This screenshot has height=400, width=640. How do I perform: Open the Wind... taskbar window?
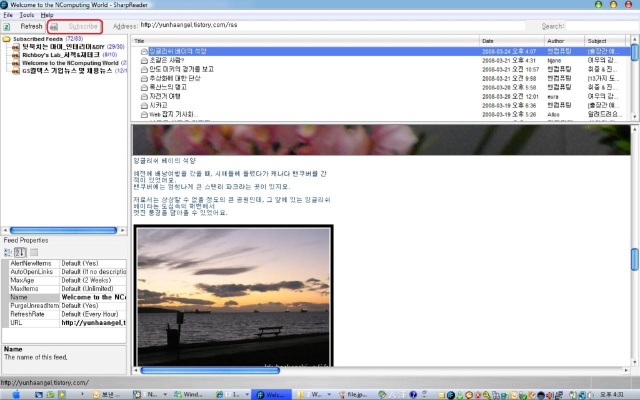(x=189, y=394)
